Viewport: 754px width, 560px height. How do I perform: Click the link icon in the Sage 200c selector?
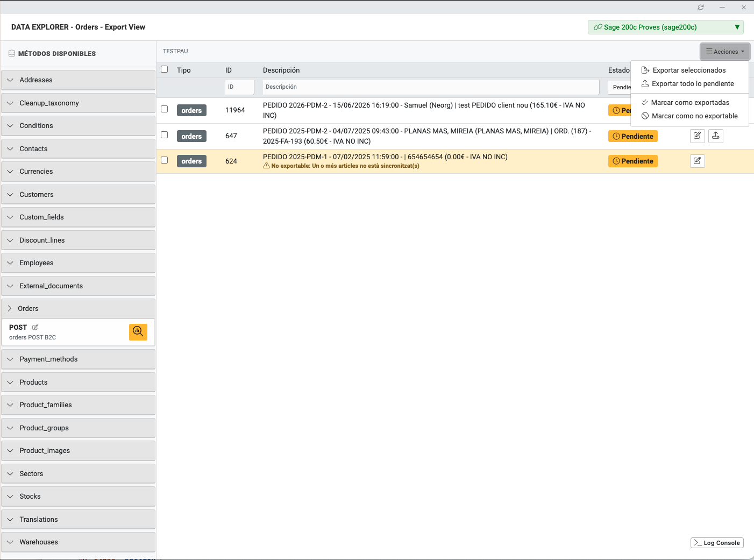click(x=597, y=27)
